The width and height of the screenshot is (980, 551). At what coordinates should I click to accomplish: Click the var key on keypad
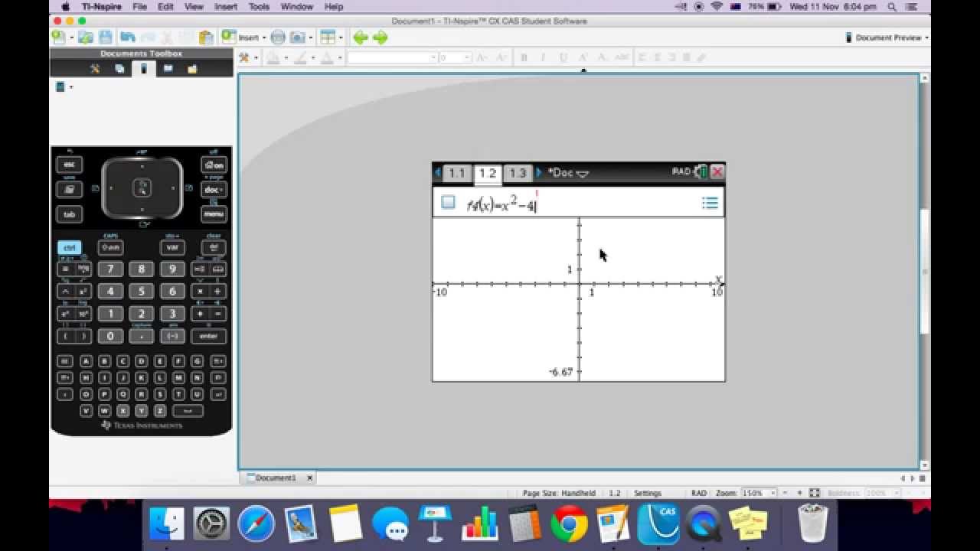172,247
